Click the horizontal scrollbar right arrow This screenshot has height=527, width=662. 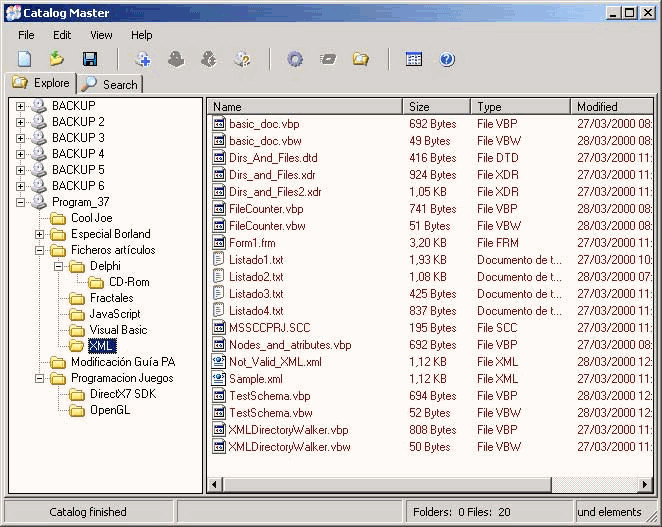(x=645, y=484)
